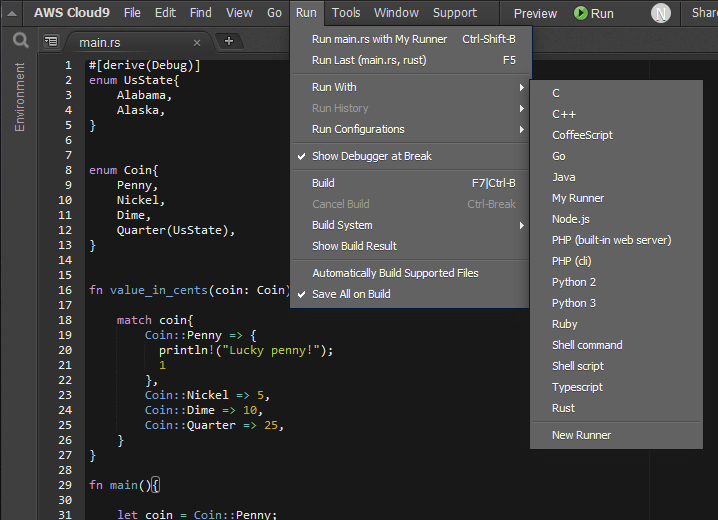Click New Runner option
This screenshot has height=520, width=718.
581,435
